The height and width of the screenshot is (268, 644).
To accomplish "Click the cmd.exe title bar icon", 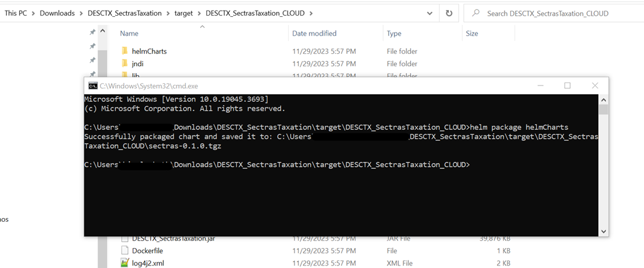I will coord(93,86).
